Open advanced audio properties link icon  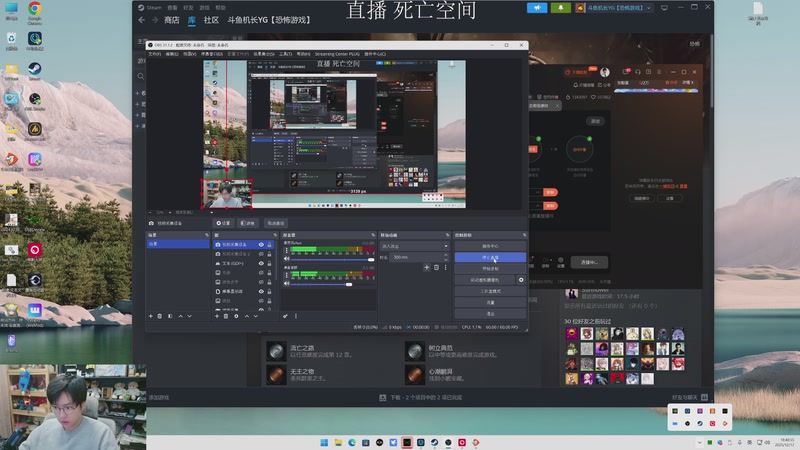285,316
